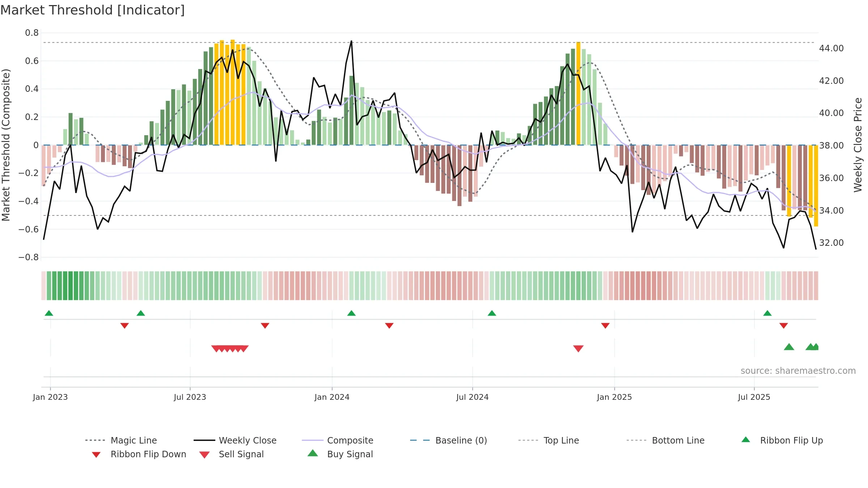
Task: Click the Jan 2023 x-axis label
Action: (50, 397)
